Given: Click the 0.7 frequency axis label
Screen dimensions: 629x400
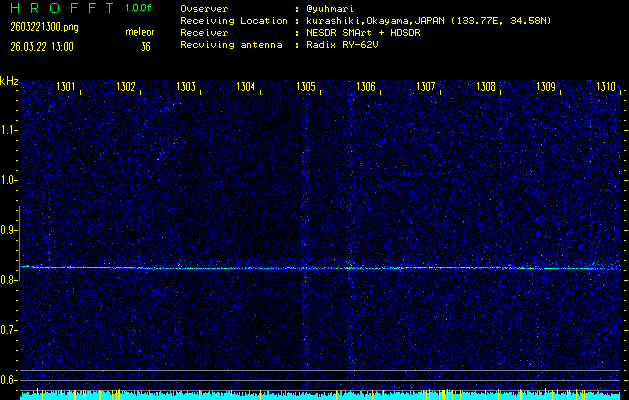Looking at the screenshot, I should point(9,329).
